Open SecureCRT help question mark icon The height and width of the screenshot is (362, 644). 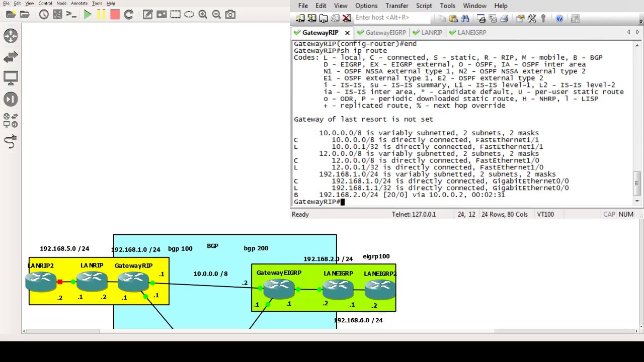tap(559, 19)
